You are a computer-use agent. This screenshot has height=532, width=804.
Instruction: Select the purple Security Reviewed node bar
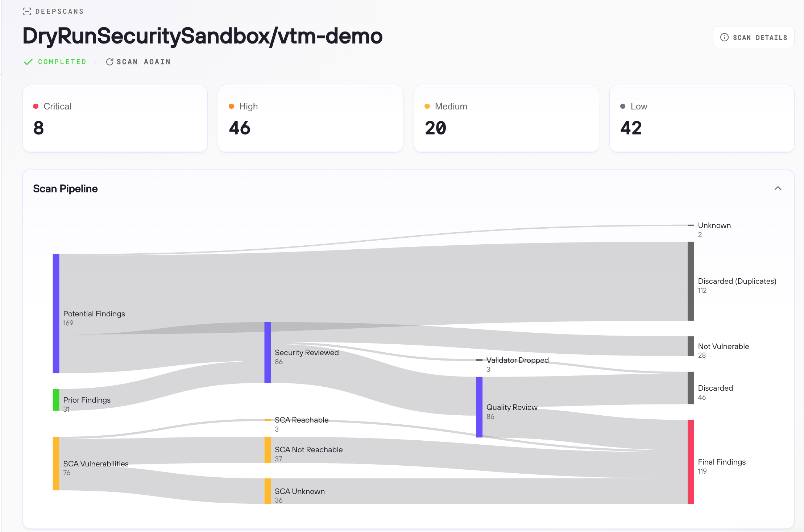point(268,352)
